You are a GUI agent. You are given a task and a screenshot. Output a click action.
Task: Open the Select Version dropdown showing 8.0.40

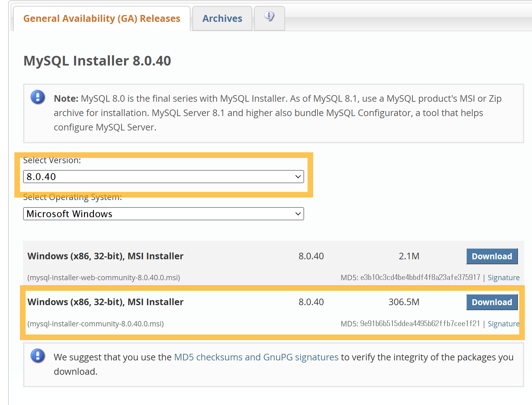163,177
